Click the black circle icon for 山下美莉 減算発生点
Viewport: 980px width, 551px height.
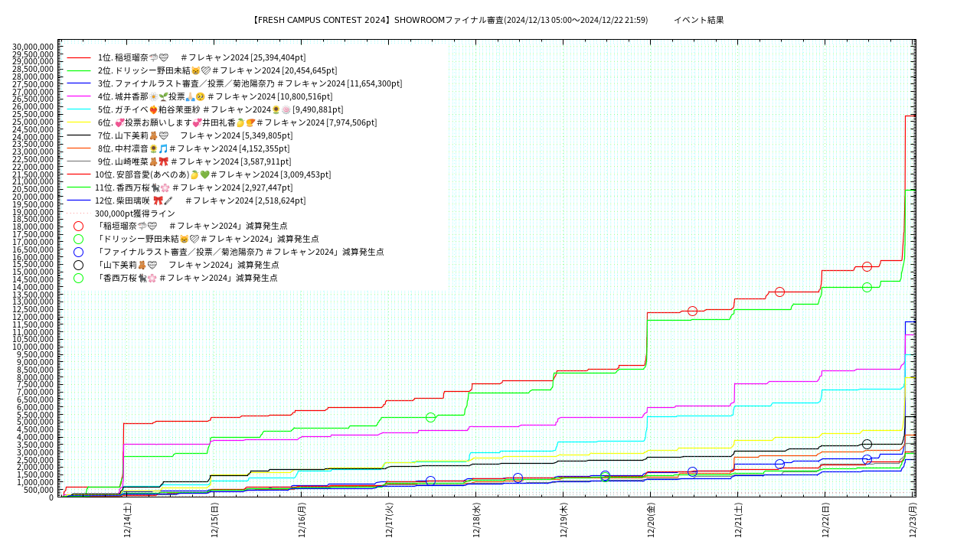(x=78, y=265)
